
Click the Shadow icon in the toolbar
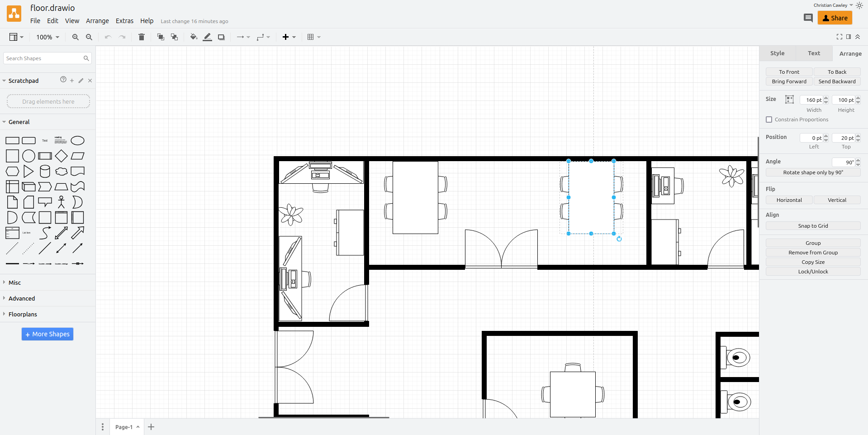(x=221, y=37)
